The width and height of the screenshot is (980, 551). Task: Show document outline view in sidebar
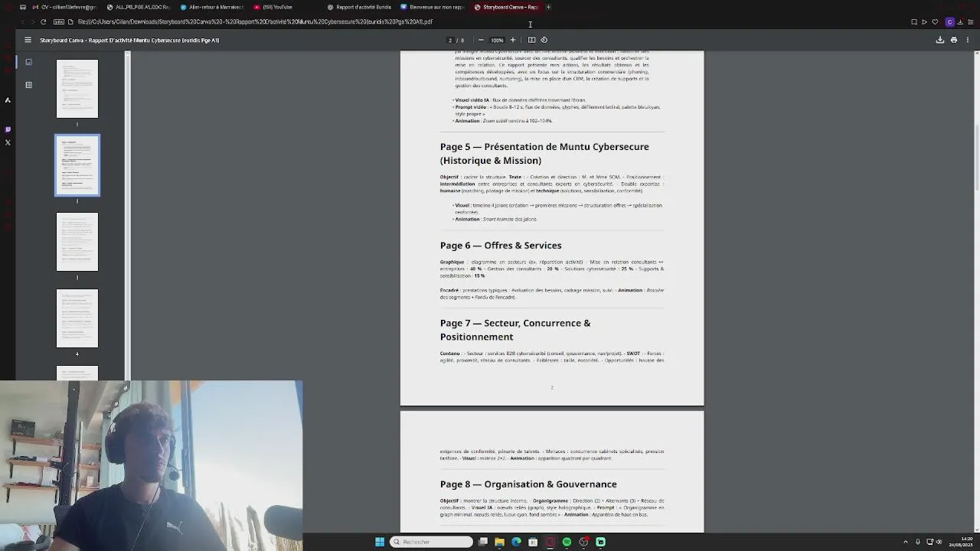[x=28, y=85]
